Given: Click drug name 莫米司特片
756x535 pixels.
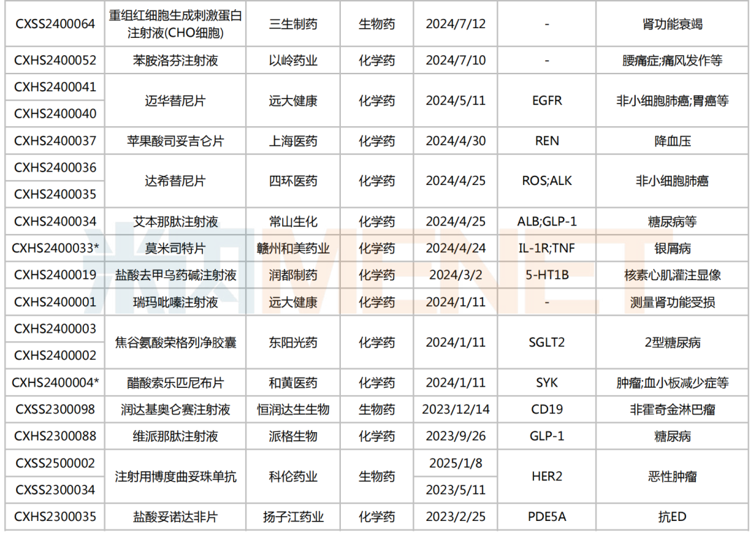Looking at the screenshot, I should pos(175,248).
